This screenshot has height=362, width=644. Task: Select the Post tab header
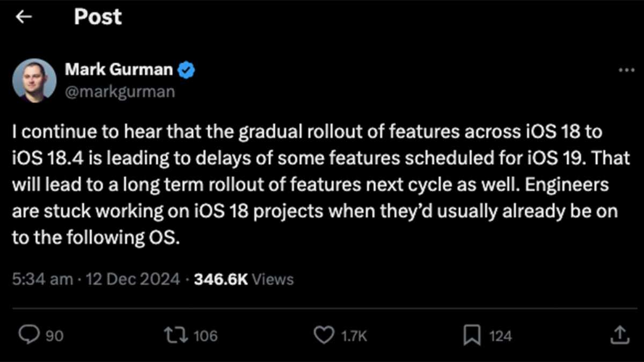coord(98,17)
